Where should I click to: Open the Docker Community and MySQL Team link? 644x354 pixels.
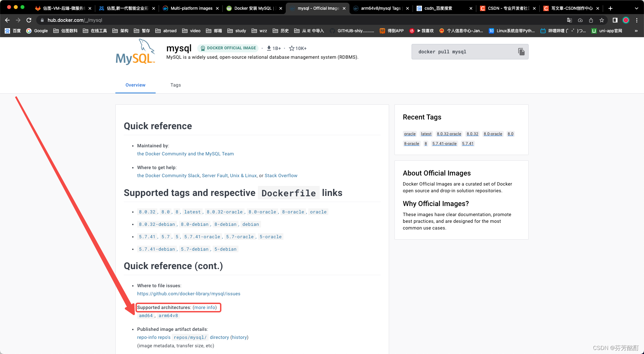(185, 154)
